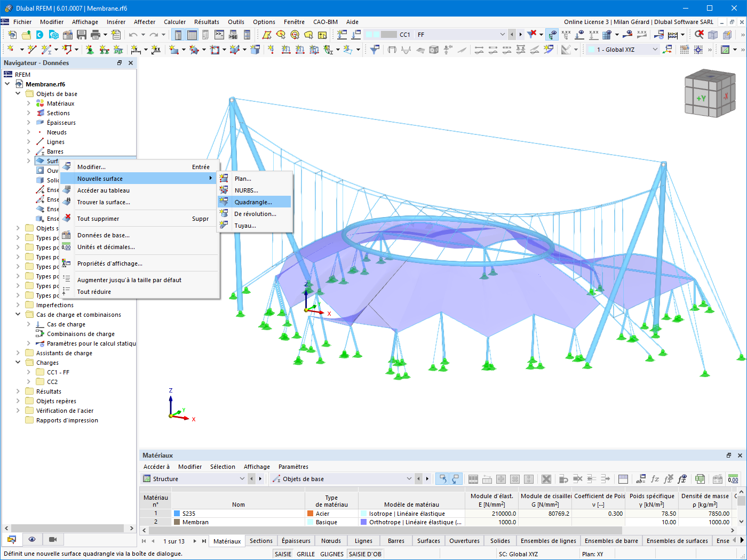Choose NURBS... in surface submenu

tap(255, 190)
